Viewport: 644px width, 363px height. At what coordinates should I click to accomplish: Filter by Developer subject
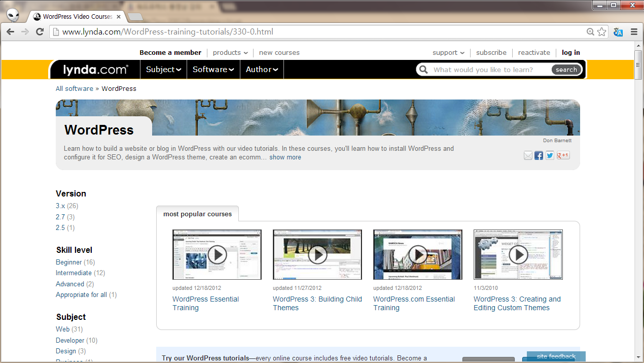[70, 340]
